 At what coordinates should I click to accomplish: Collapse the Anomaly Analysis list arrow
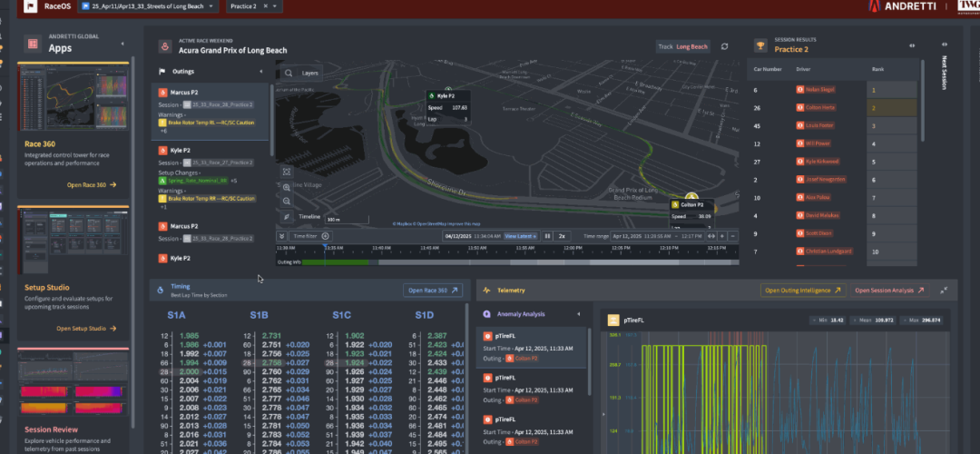click(578, 314)
